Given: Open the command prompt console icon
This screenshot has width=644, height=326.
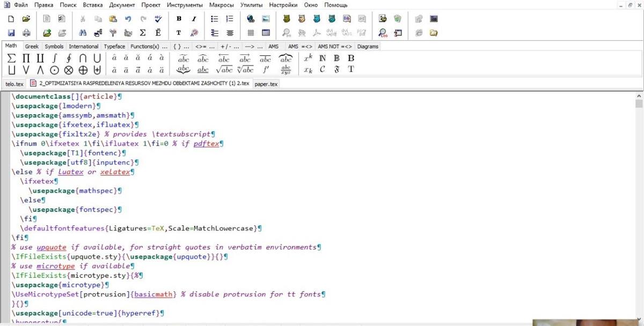Looking at the screenshot, I should click(434, 19).
